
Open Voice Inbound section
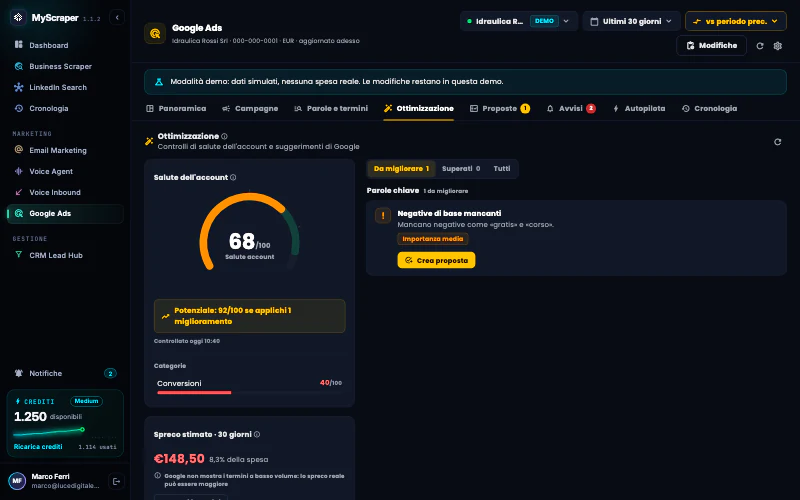point(65,192)
